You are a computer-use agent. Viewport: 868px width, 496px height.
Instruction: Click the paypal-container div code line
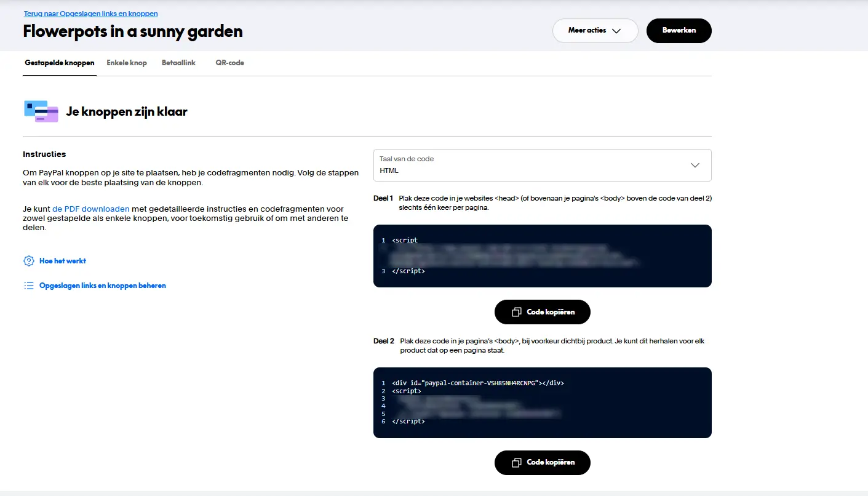[477, 383]
